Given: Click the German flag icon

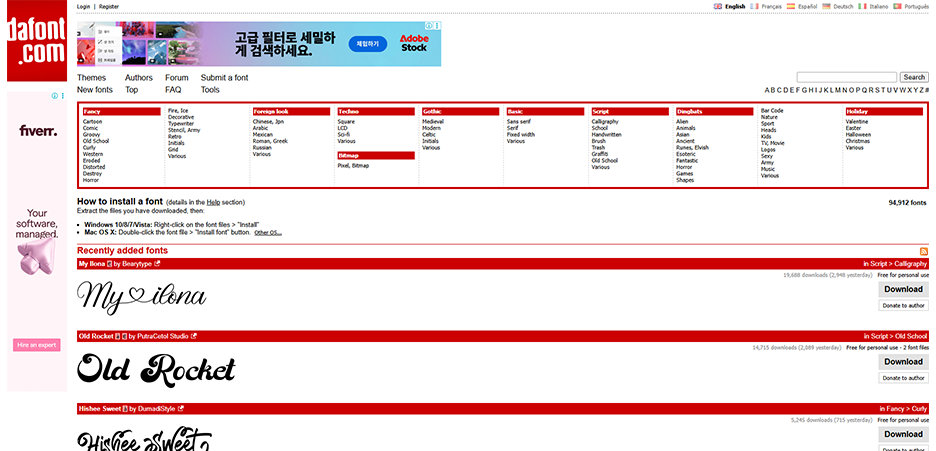Looking at the screenshot, I should tap(826, 6).
